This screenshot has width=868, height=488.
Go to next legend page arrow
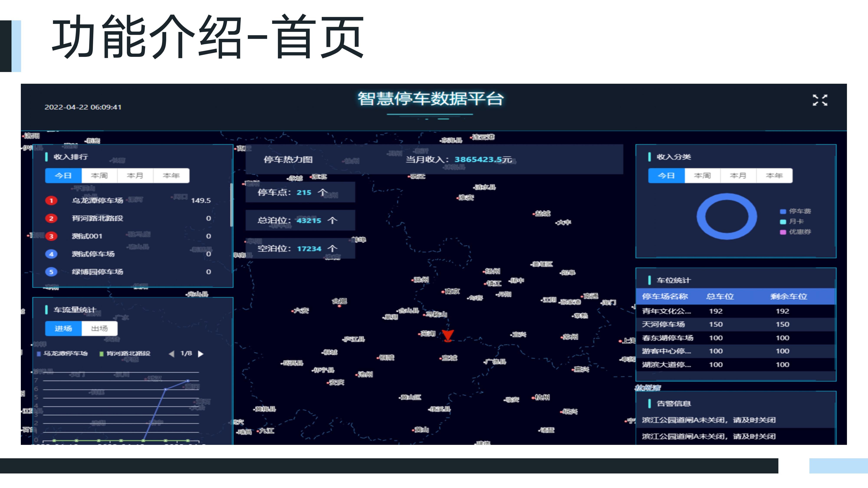point(201,354)
